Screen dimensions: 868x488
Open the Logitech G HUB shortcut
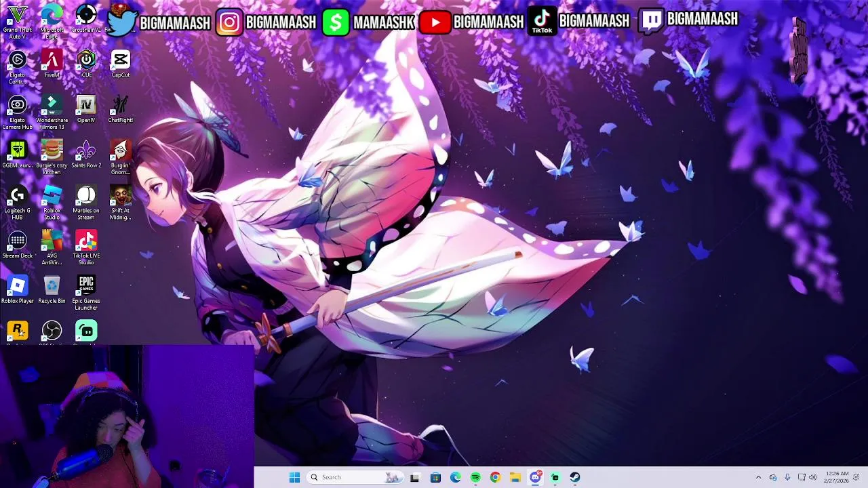tap(17, 203)
